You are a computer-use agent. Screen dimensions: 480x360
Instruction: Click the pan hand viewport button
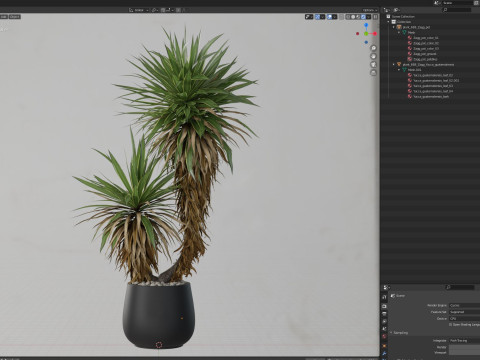[x=373, y=56]
